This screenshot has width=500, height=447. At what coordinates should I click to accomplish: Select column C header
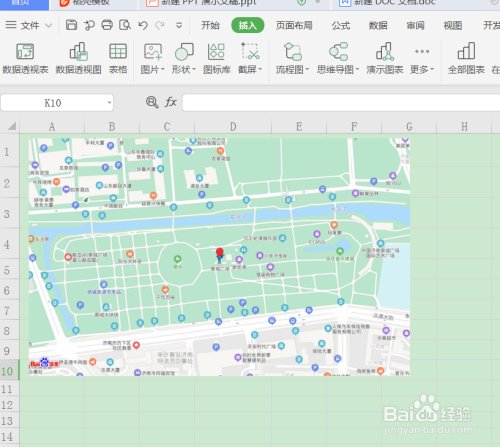(167, 127)
